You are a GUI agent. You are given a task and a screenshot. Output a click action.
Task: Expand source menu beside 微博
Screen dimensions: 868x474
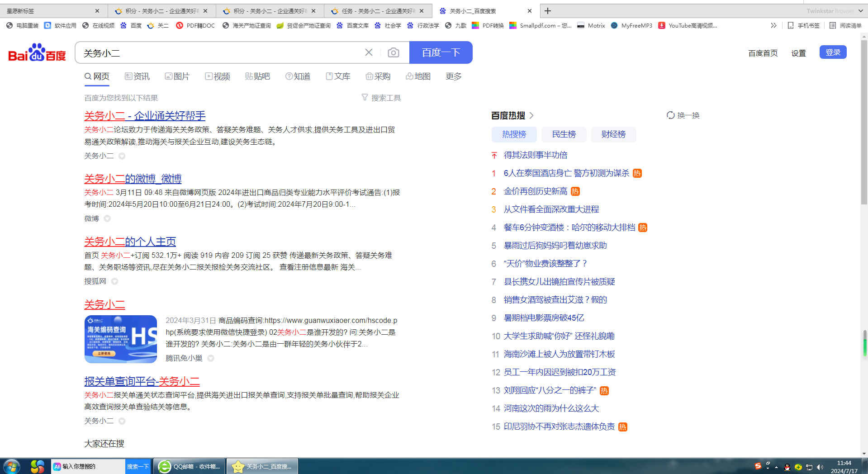(x=107, y=218)
